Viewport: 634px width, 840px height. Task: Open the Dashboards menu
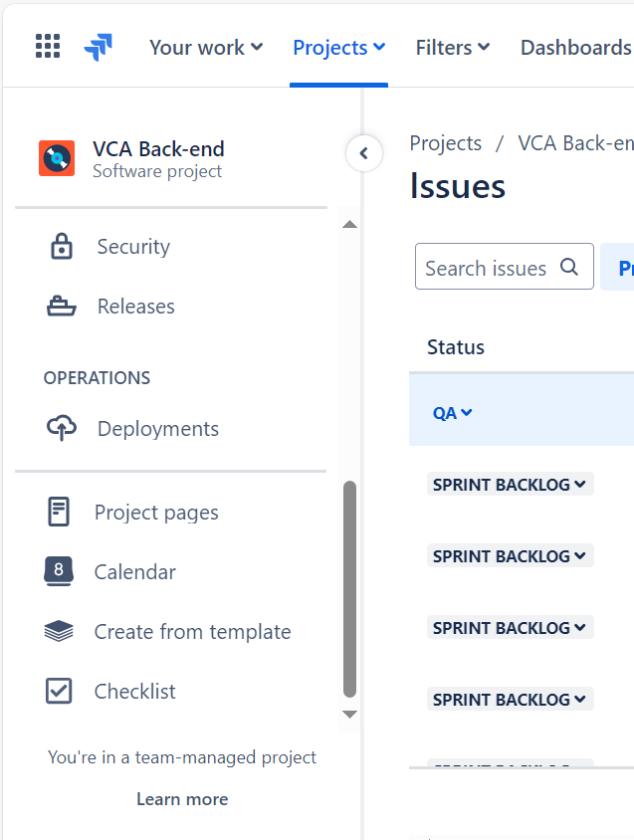click(x=577, y=48)
